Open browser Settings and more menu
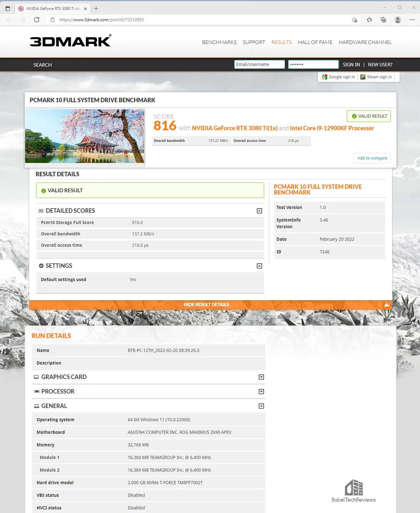The height and width of the screenshot is (513, 420). coord(412,19)
